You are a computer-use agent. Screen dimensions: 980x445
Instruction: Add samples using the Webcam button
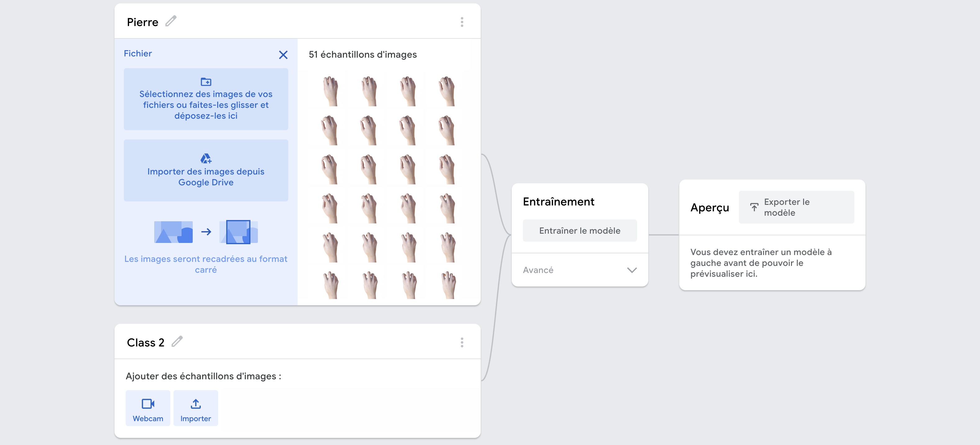tap(148, 408)
